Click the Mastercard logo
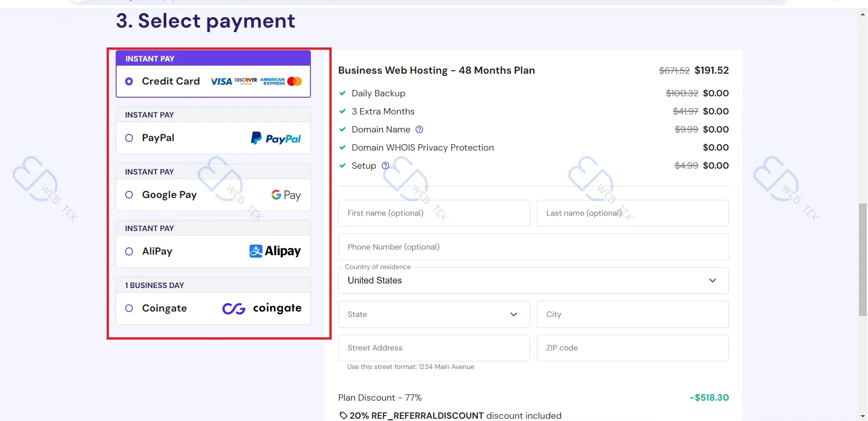This screenshot has width=868, height=421. coord(295,81)
